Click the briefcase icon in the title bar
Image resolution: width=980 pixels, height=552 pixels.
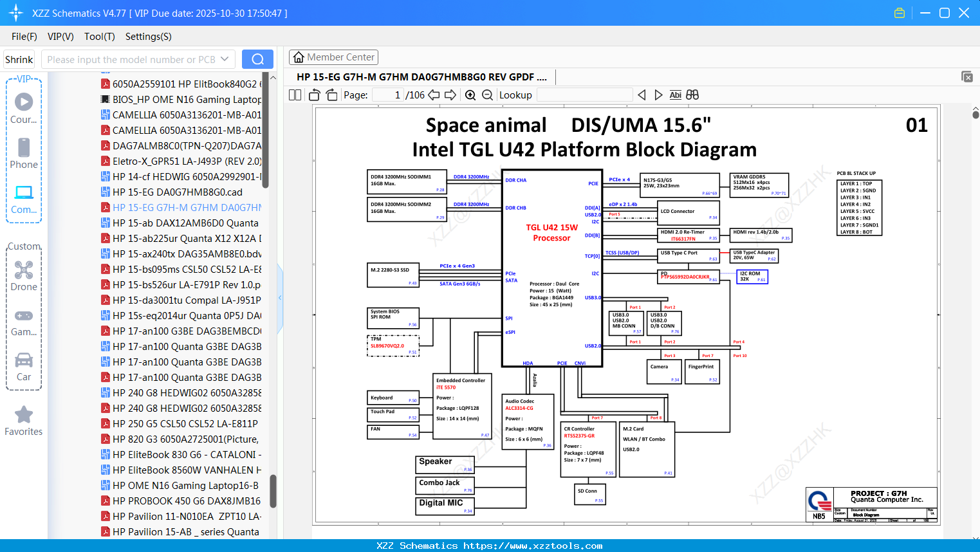pos(900,13)
